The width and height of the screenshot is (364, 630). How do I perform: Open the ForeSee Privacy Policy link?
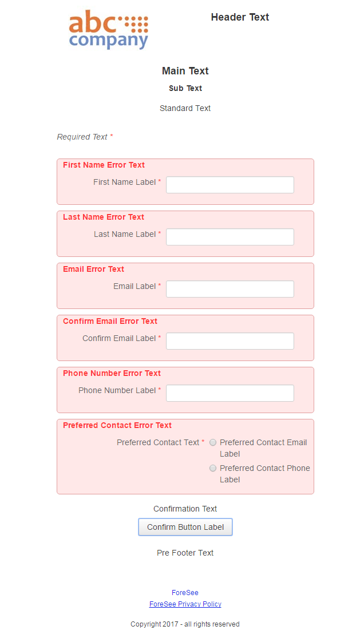pos(185,604)
